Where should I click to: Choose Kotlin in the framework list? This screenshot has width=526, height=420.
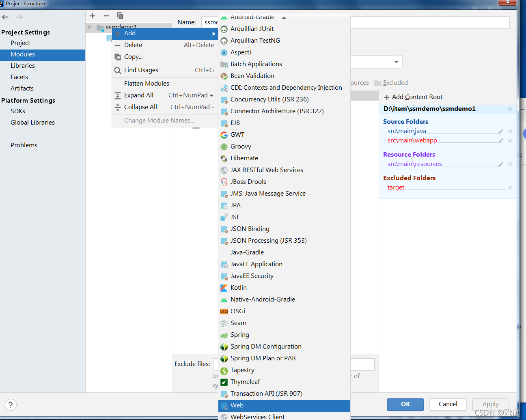284,288
